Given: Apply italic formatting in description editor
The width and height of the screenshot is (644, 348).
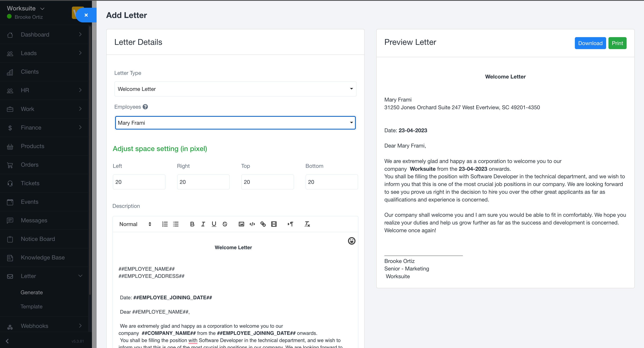Looking at the screenshot, I should click(x=203, y=224).
